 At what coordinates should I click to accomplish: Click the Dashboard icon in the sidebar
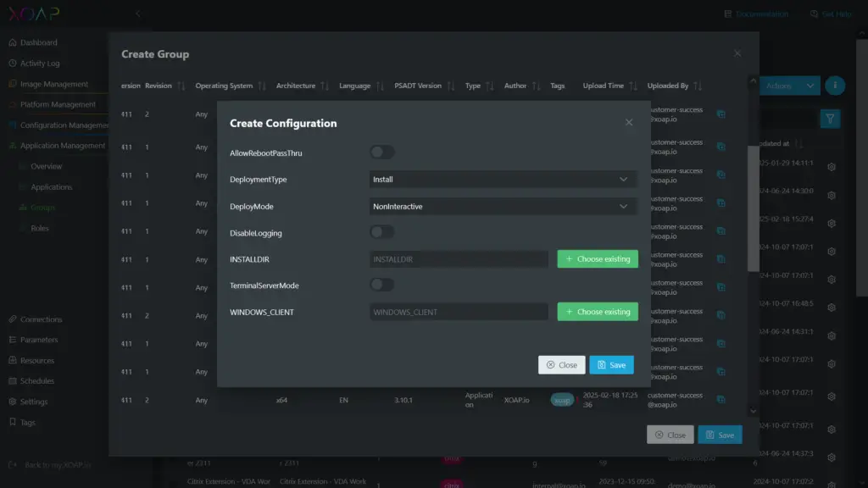[x=12, y=42]
